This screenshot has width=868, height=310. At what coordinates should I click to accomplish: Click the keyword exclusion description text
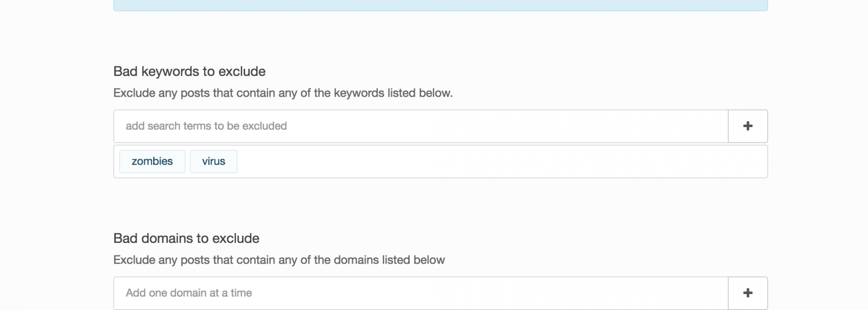(283, 93)
